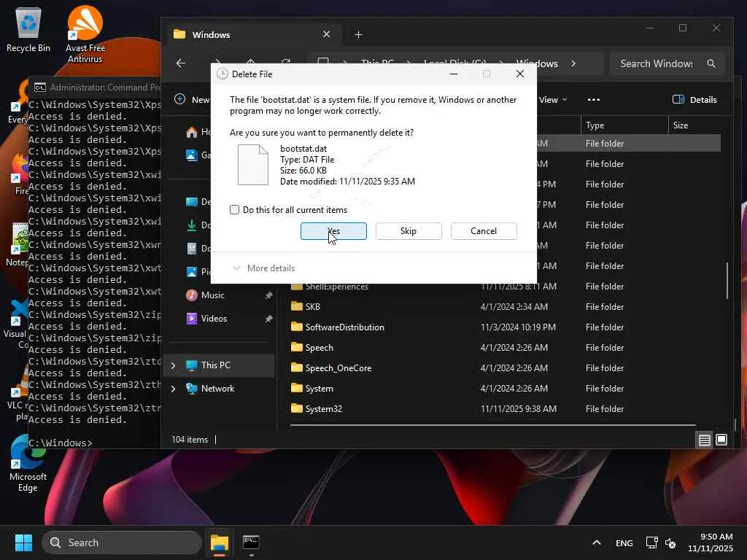Viewport: 747px width, 560px height.
Task: Expand More details in delete dialog
Action: (263, 268)
